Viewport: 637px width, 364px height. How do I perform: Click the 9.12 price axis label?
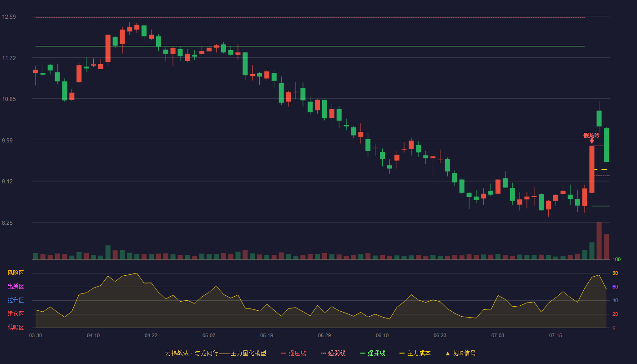pos(7,182)
